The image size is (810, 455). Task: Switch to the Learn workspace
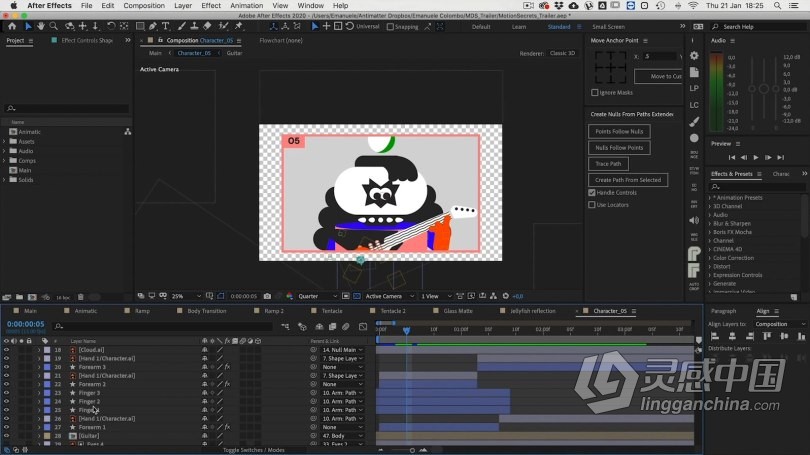(519, 27)
